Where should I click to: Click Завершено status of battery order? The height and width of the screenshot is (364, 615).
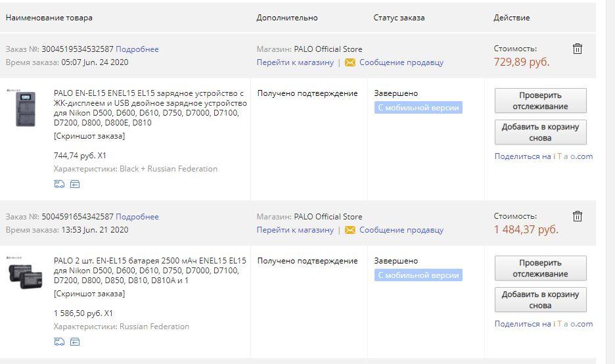tap(396, 261)
